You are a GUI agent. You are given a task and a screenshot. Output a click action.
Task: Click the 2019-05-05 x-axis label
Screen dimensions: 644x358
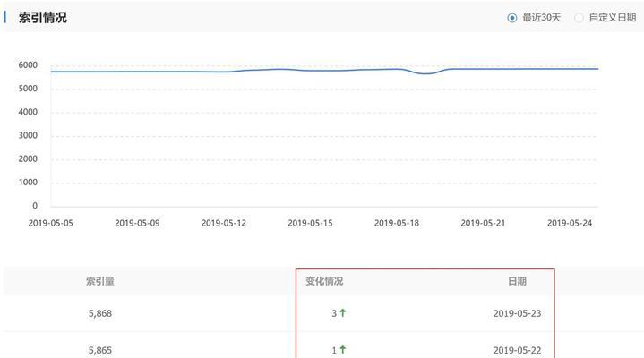(x=51, y=223)
